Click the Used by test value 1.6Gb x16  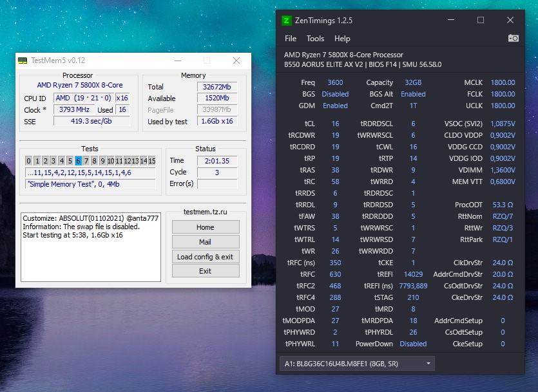point(217,121)
